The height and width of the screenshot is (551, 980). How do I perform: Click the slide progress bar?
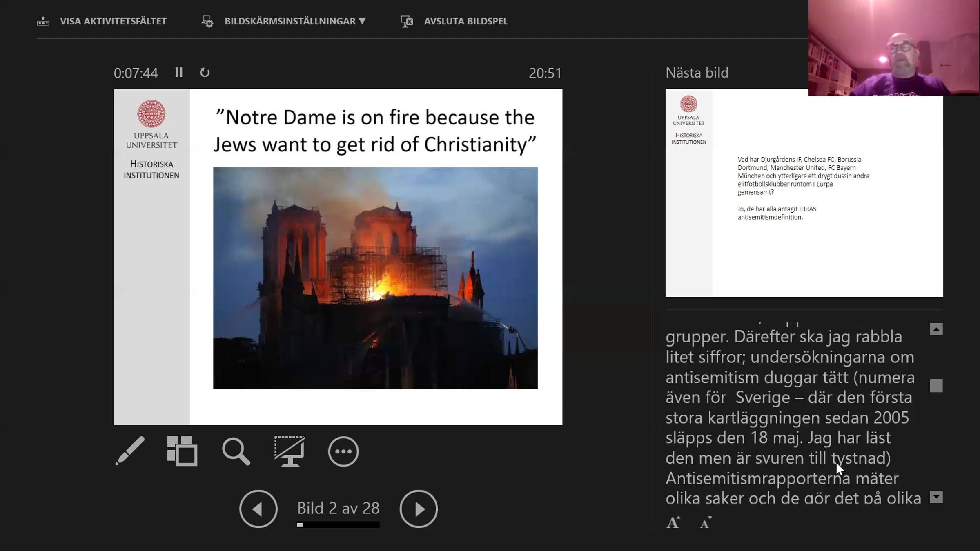pyautogui.click(x=338, y=525)
